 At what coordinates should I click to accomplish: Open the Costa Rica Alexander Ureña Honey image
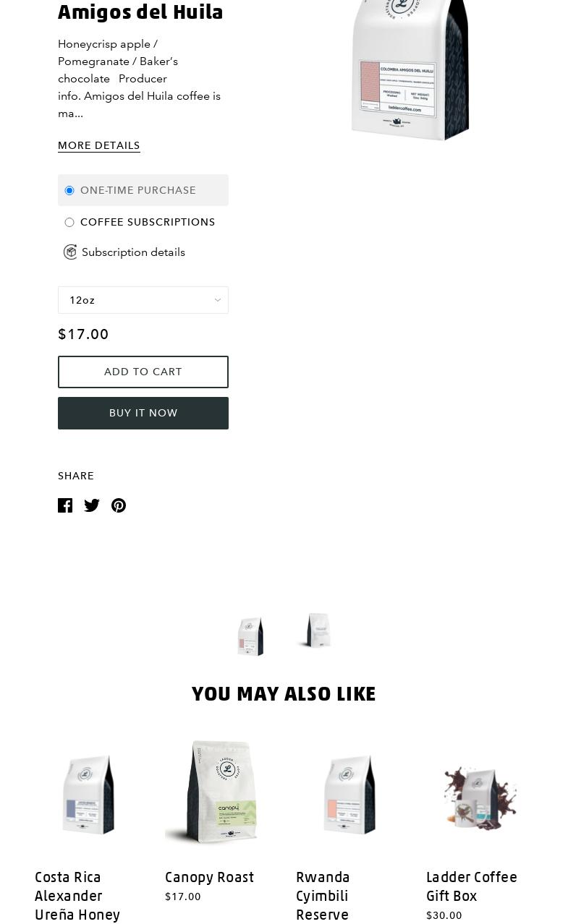pyautogui.click(x=88, y=793)
